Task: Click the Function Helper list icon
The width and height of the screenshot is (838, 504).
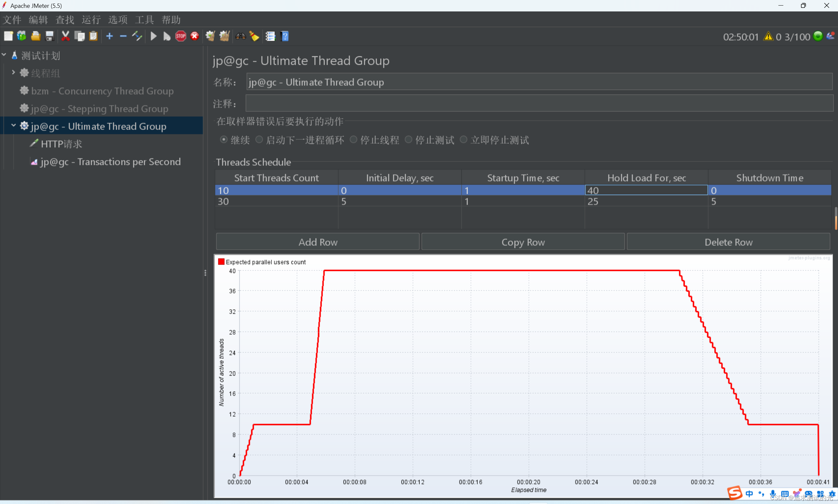Action: pos(270,36)
